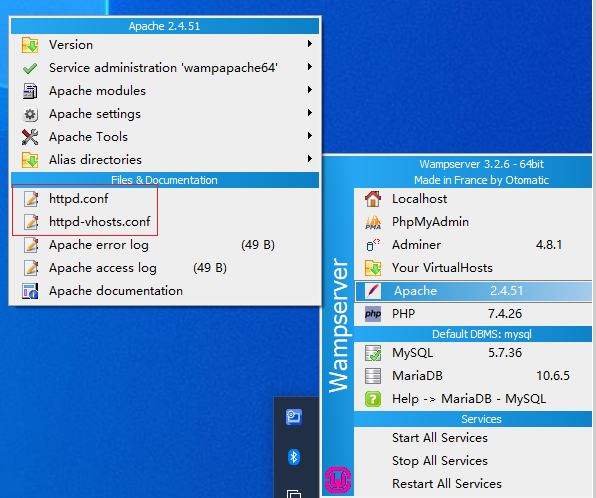Open the Apache error log

(165, 245)
